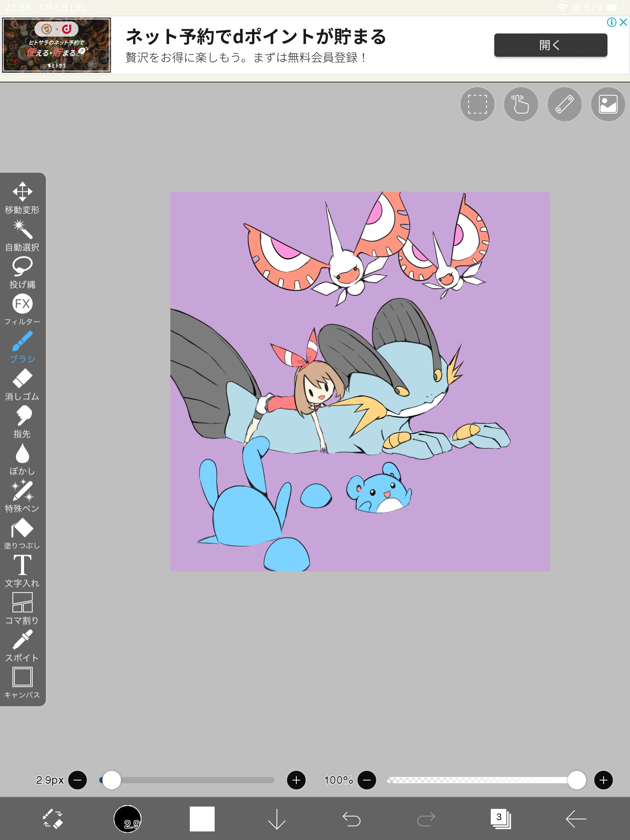630x840 pixels.
Task: Open the white color swatch
Action: (202, 819)
